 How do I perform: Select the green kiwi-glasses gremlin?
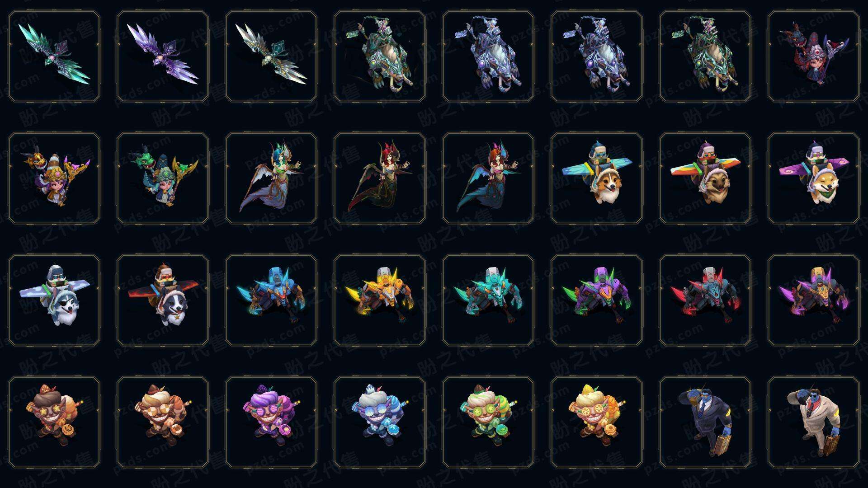point(488,422)
